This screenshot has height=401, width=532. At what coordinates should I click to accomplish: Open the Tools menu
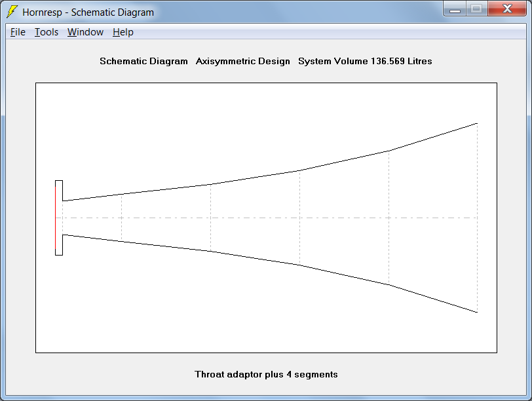tap(47, 32)
